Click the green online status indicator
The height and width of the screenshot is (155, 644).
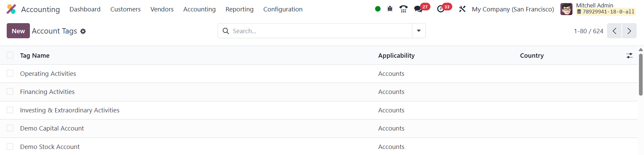(x=378, y=9)
